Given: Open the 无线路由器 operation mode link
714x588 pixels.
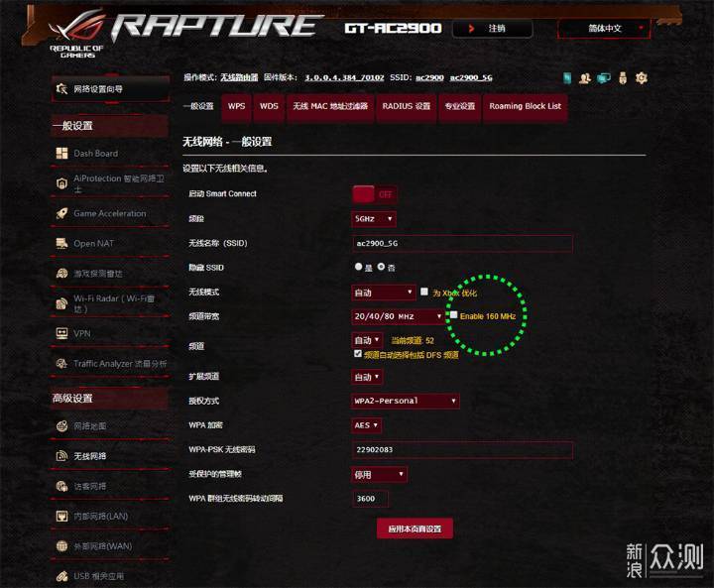Looking at the screenshot, I should click(239, 78).
